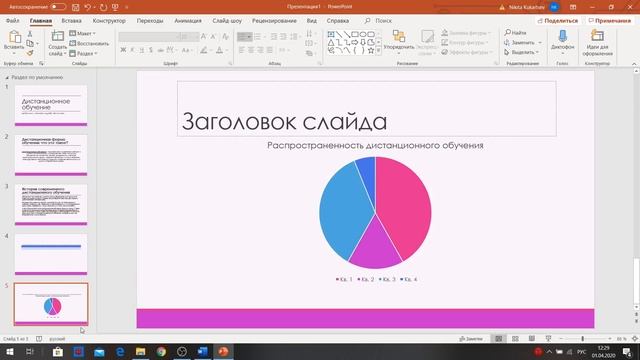Click the Заголовок слайда title placeholder

[367, 109]
